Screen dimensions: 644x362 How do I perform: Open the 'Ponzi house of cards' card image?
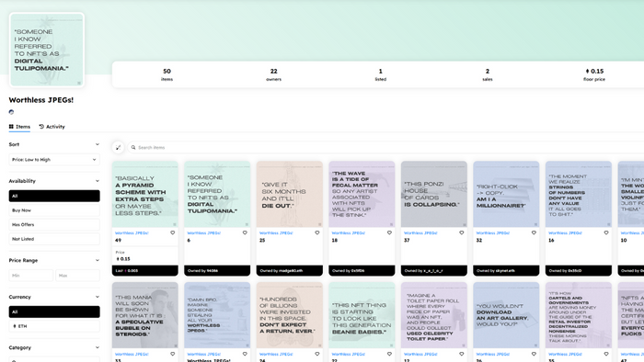point(434,195)
